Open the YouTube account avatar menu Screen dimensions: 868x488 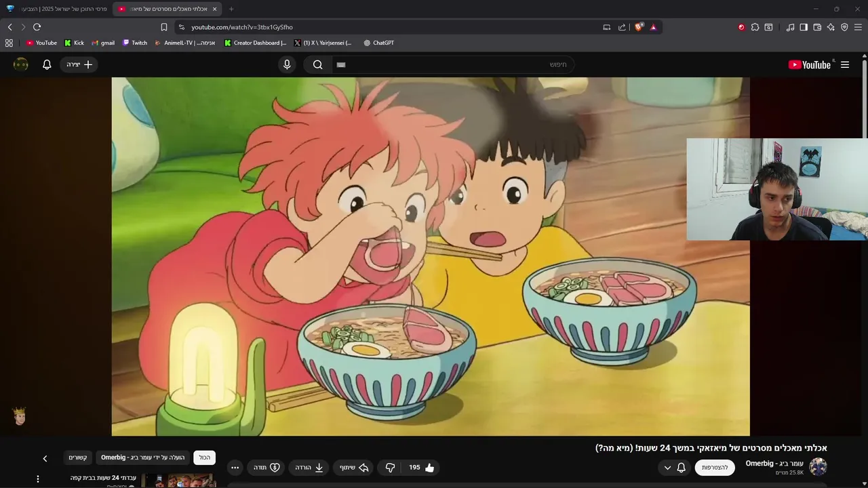(21, 64)
